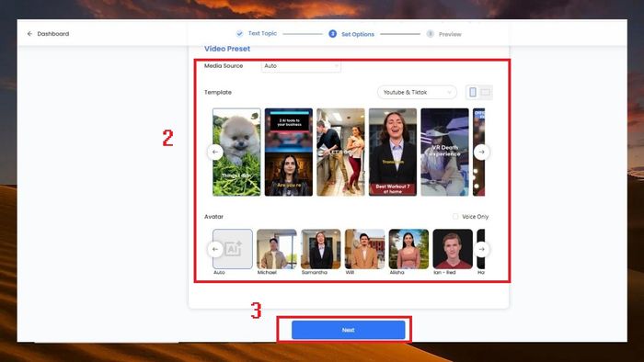This screenshot has height=362, width=644.
Task: Click the Voice Only label text
Action: pyautogui.click(x=476, y=217)
